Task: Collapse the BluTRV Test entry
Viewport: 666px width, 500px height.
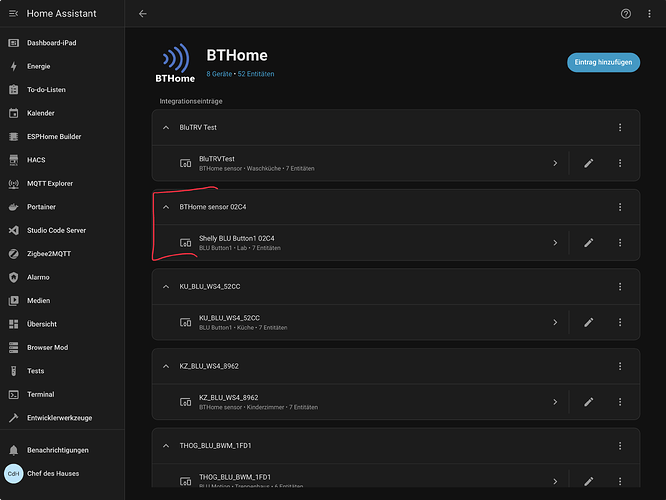Action: 166,127
